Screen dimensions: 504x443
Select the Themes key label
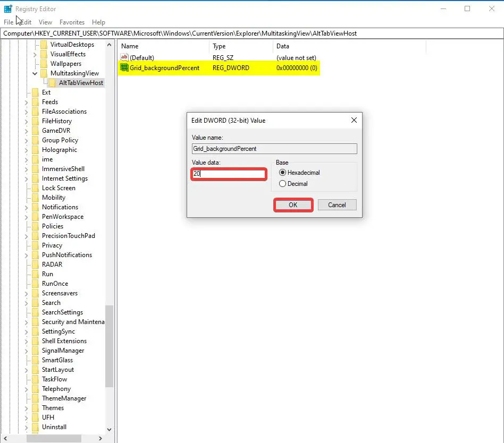point(53,408)
